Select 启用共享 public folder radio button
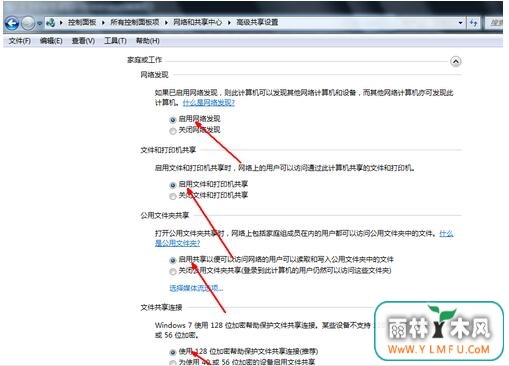The image size is (509, 366). [173, 260]
